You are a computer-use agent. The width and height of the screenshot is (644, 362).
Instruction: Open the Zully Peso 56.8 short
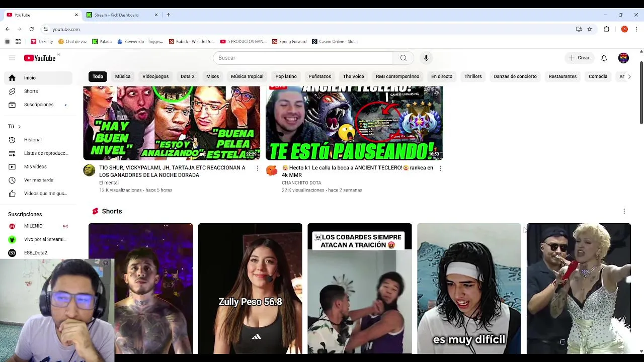pos(250,289)
